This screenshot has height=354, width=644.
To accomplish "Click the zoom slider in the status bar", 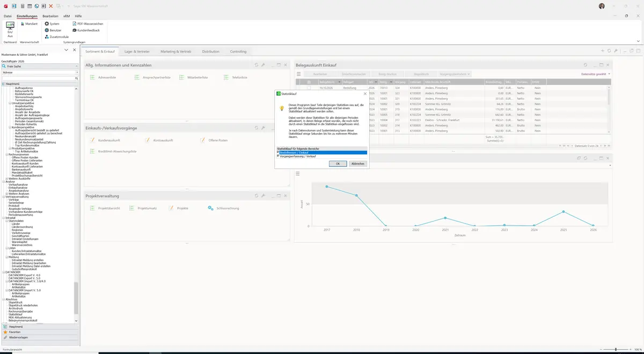I will [x=615, y=349].
